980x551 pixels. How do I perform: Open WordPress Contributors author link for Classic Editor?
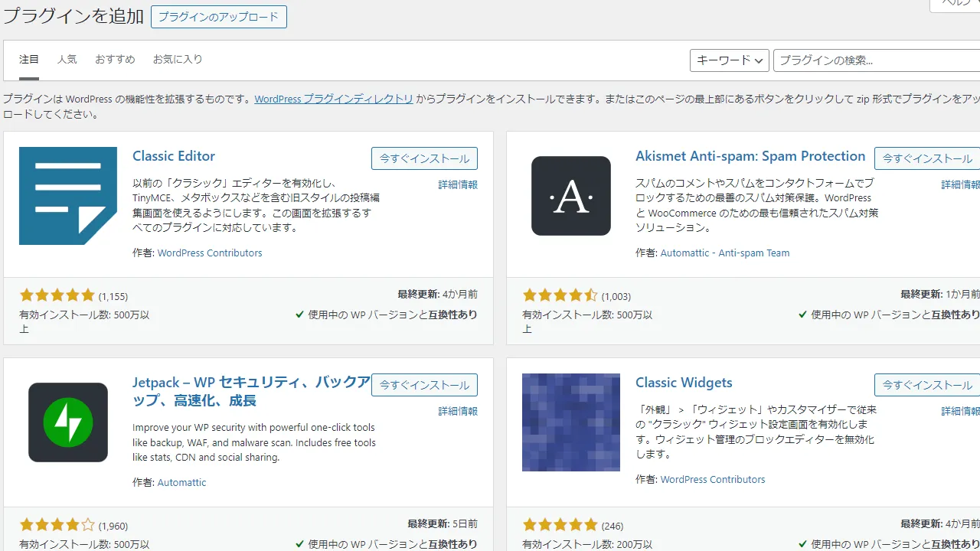click(210, 253)
